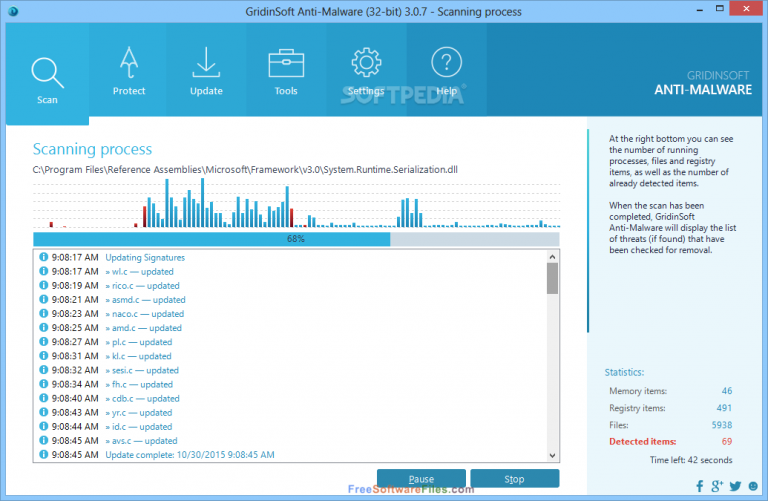The image size is (768, 501).
Task: Click the log scrollbar down arrow
Action: pos(552,455)
